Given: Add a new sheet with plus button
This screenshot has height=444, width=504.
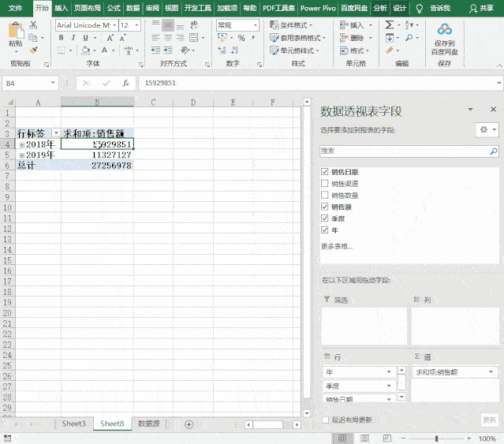Looking at the screenshot, I should click(189, 424).
